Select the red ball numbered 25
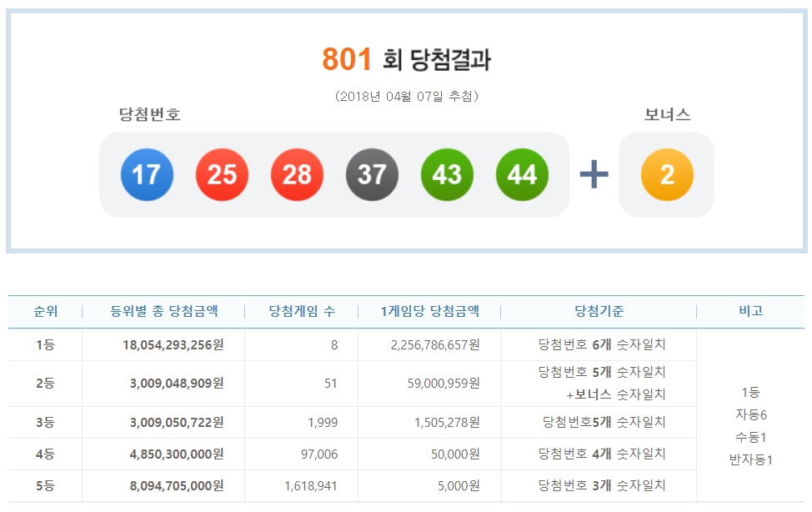Screen dimensions: 812x512 [222, 174]
